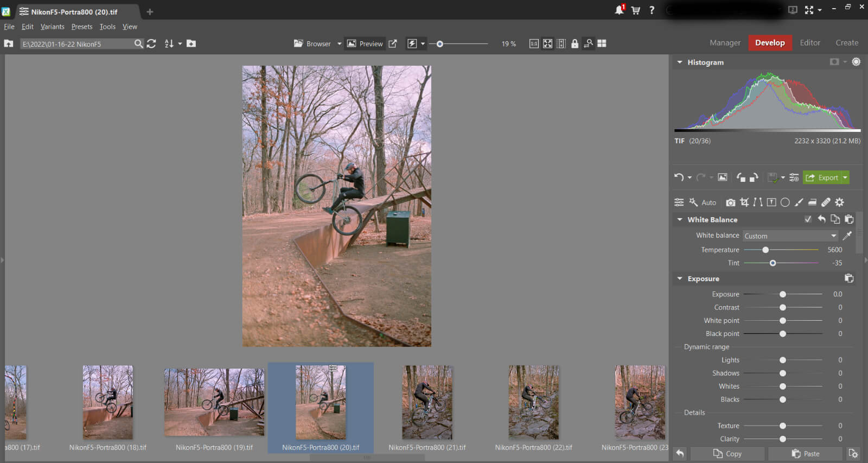
Task: Rotate the photo left
Action: pos(741,177)
